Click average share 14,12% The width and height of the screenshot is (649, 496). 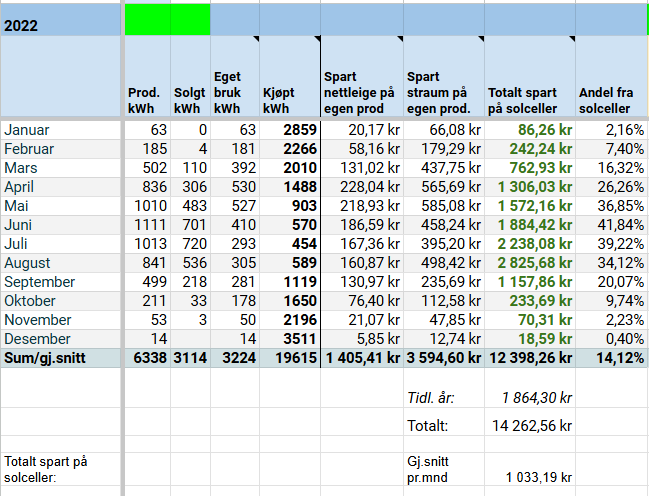pos(620,358)
